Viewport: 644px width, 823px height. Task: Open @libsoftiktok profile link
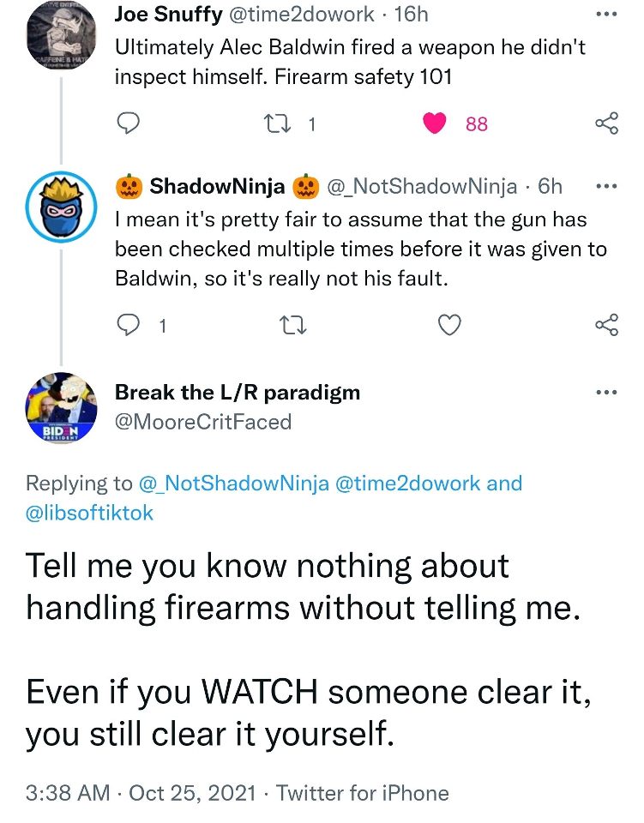90,514
